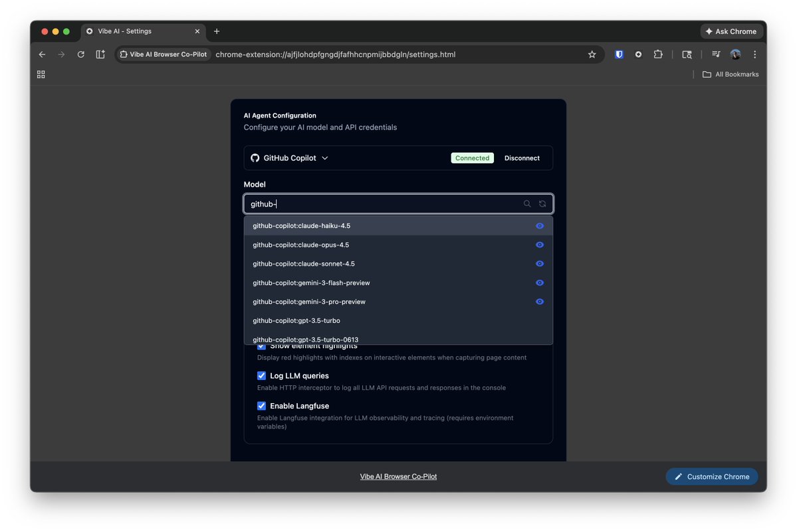Open the All Bookmarks dropdown

pos(730,74)
